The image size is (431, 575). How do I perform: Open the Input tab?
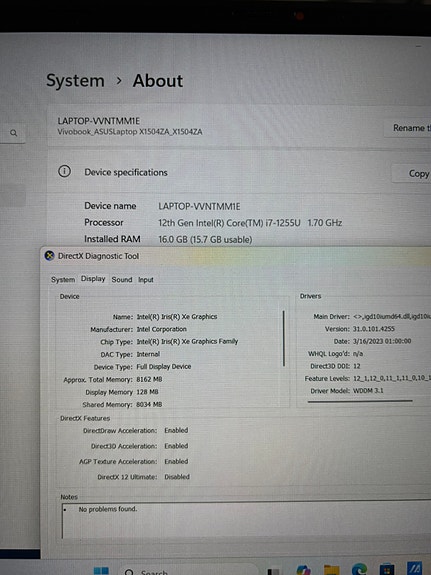pos(146,280)
